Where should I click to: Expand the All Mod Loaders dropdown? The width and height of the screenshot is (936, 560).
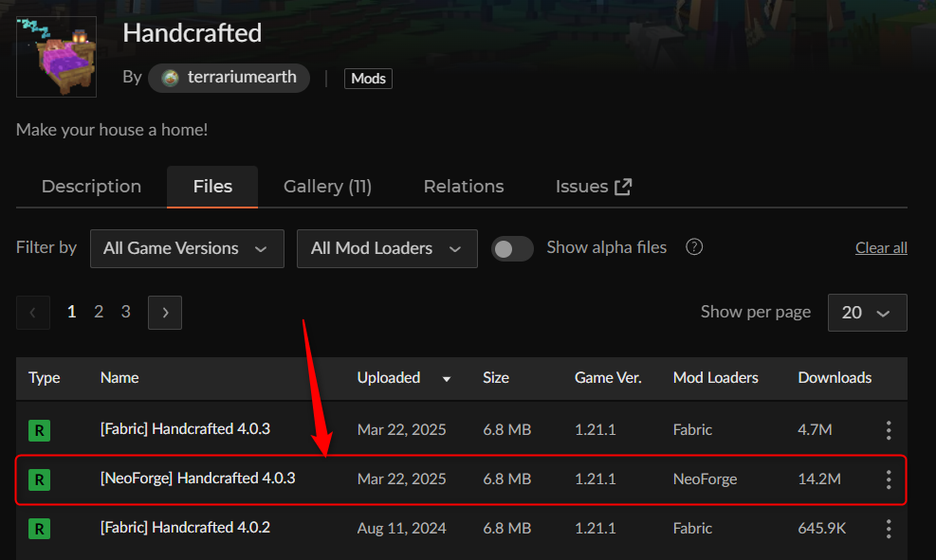point(387,248)
